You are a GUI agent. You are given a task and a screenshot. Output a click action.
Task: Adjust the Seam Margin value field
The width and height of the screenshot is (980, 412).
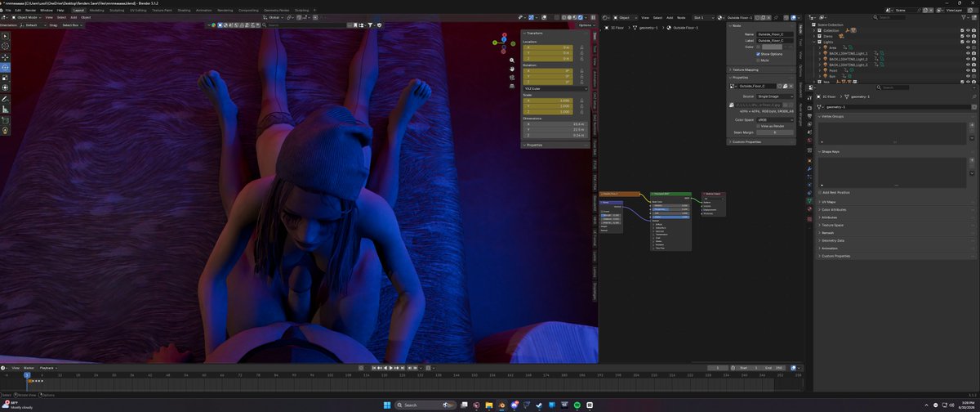pyautogui.click(x=775, y=132)
